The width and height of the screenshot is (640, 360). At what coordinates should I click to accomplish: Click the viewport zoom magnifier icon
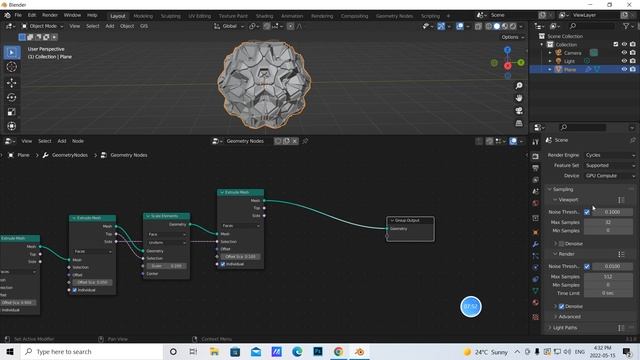[x=519, y=86]
